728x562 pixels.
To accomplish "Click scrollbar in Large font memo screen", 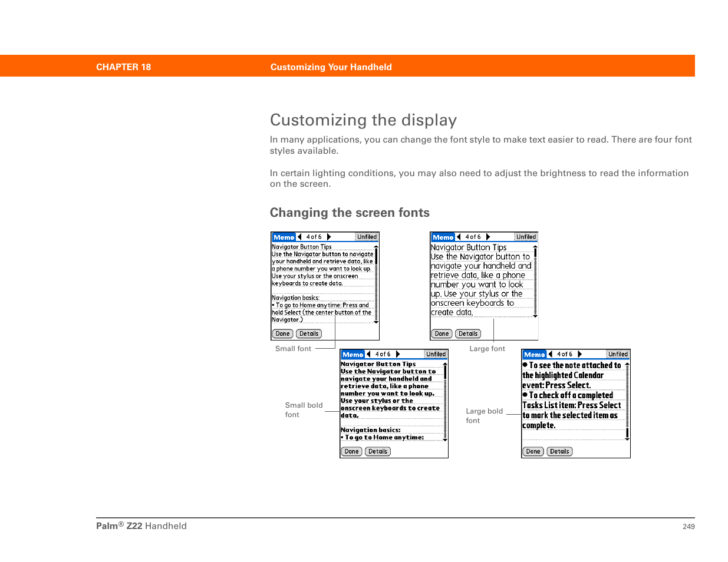I will pyautogui.click(x=535, y=282).
